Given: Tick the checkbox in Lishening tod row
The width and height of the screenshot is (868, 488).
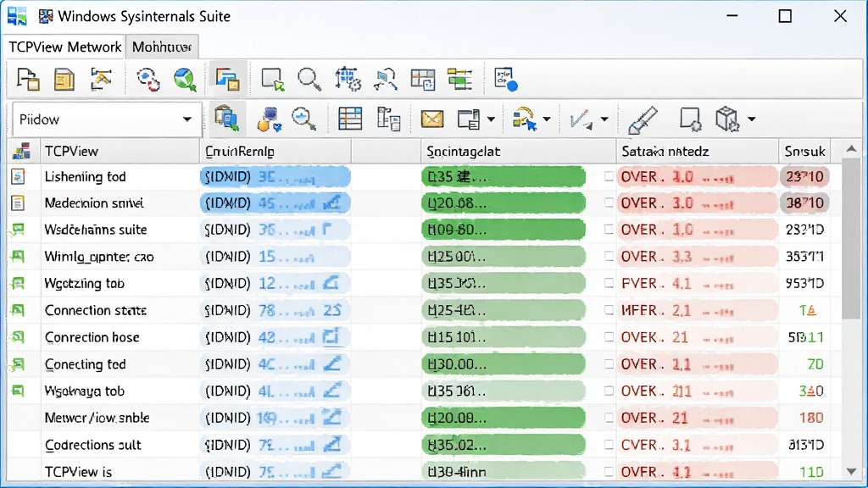Looking at the screenshot, I should coord(609,176).
